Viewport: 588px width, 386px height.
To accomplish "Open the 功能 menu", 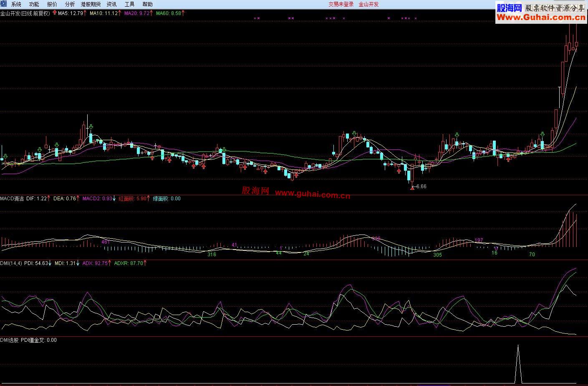I will pyautogui.click(x=34, y=4).
